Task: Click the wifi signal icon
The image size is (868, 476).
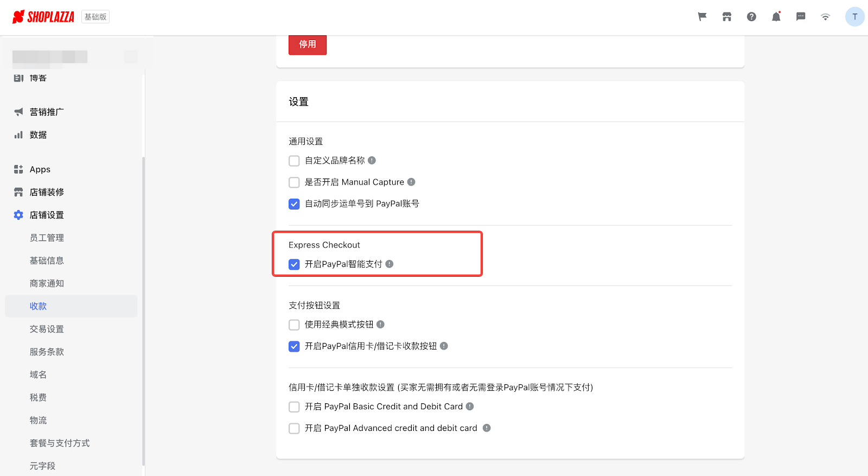Action: [x=825, y=17]
